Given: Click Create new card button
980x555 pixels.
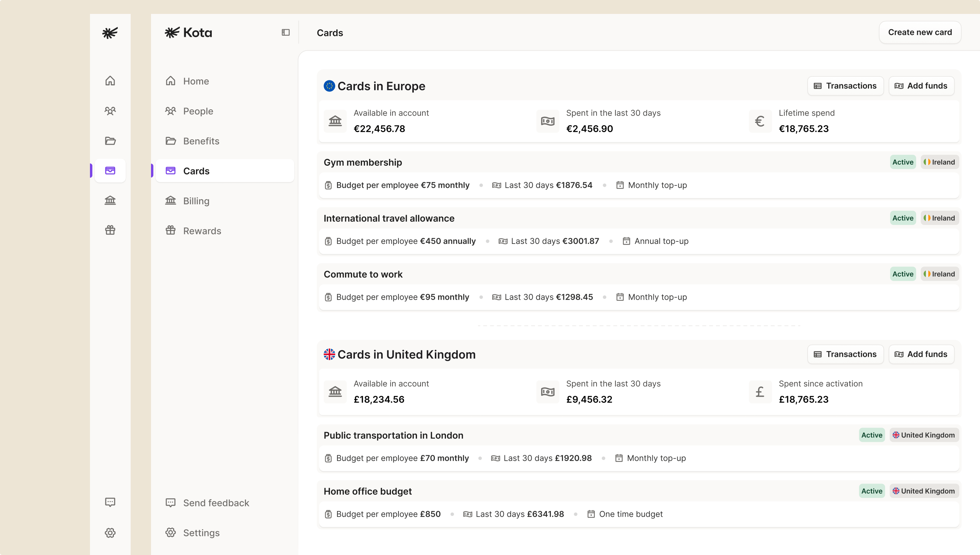Looking at the screenshot, I should (919, 32).
